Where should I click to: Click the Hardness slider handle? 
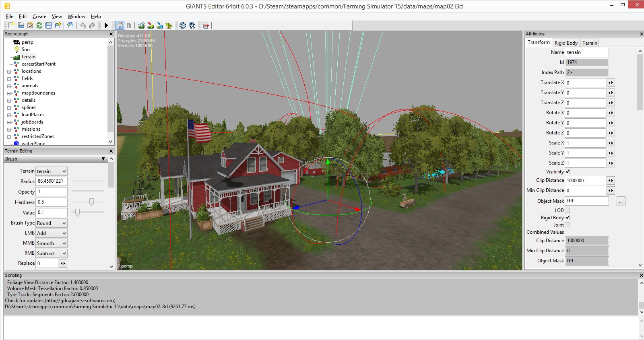91,202
